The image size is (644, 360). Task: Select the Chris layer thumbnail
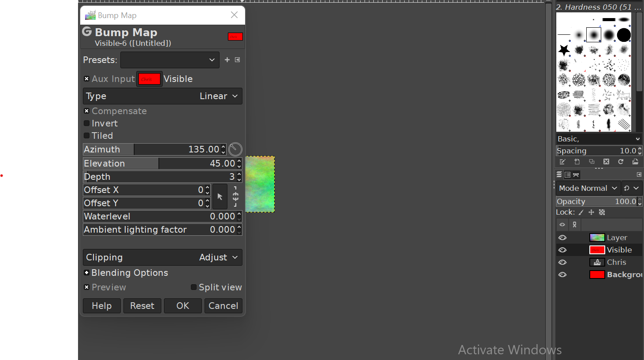pos(597,262)
